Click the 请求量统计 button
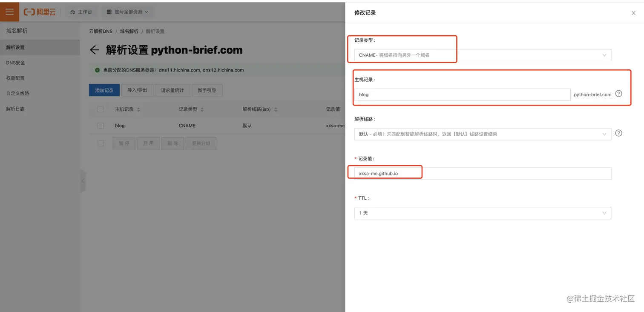Image resolution: width=644 pixels, height=312 pixels. click(x=172, y=90)
